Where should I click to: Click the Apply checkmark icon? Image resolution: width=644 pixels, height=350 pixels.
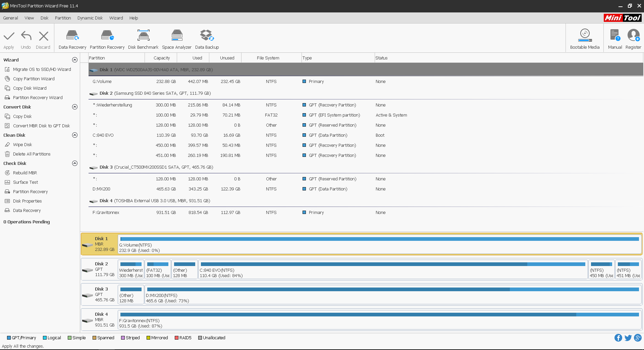(x=9, y=36)
